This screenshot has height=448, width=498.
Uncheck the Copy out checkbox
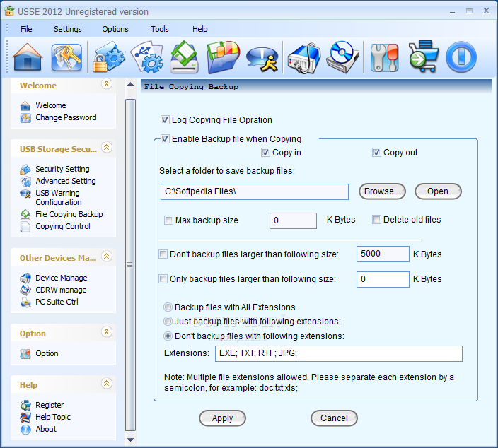[376, 153]
